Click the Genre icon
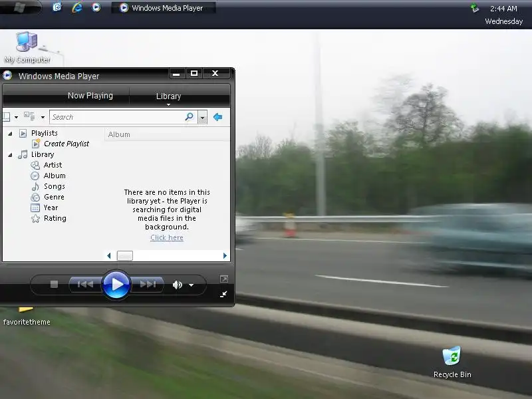 35,197
